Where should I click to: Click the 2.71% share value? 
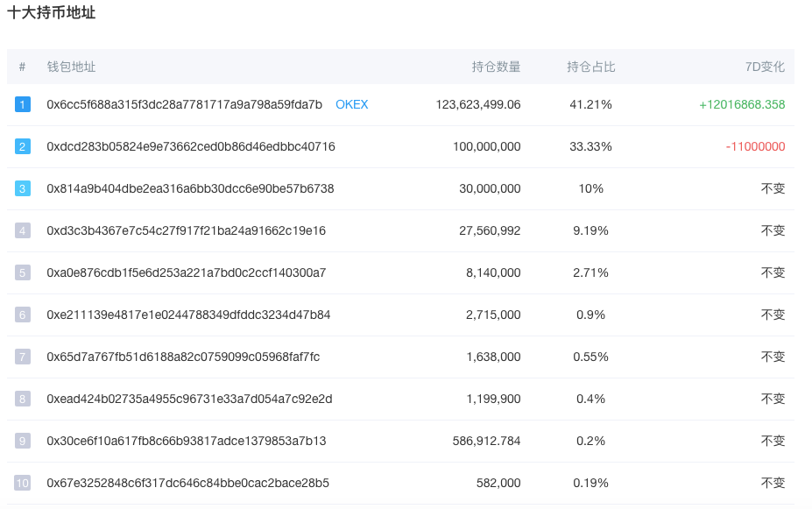(x=591, y=272)
